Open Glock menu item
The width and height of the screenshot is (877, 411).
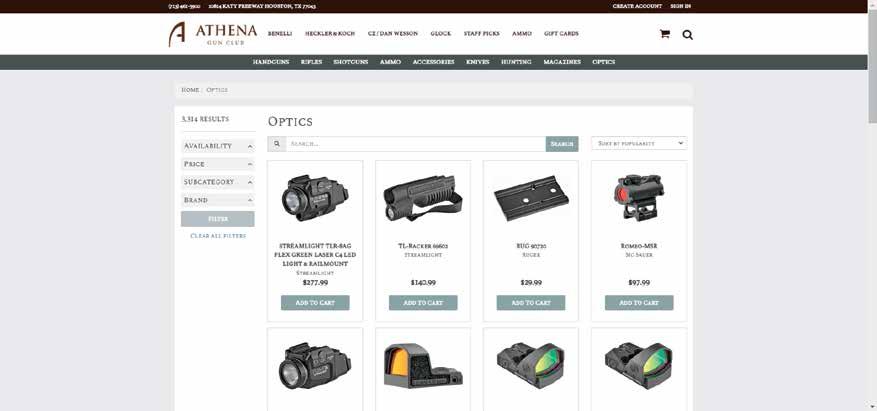click(x=441, y=34)
